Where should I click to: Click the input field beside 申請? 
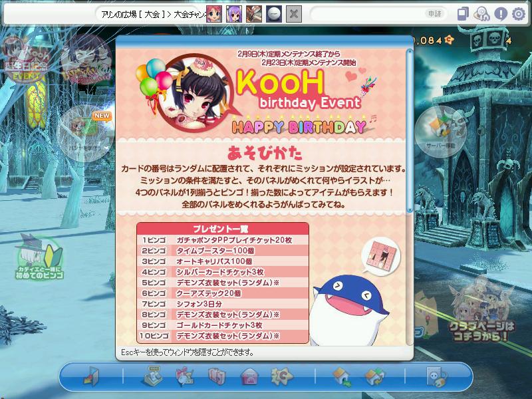368,14
